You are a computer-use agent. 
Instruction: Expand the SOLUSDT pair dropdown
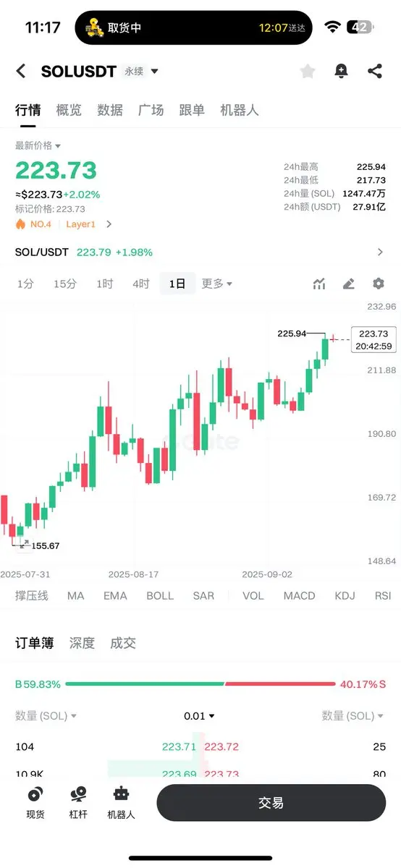pos(154,71)
